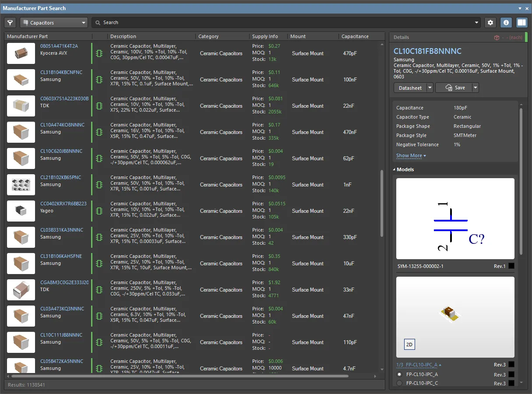532x394 pixels.
Task: Open the Datasheet button
Action: [x=410, y=88]
